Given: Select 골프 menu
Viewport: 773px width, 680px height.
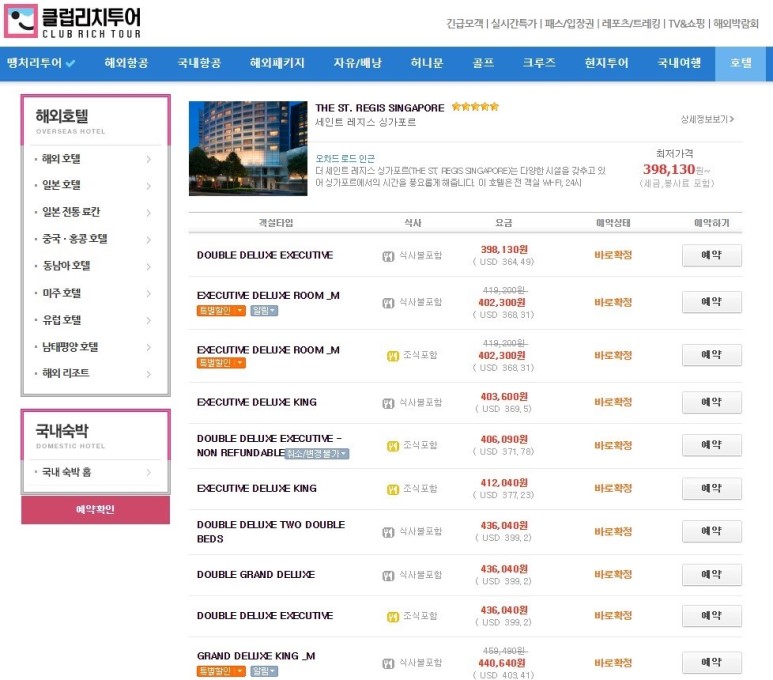Looking at the screenshot, I should click(x=483, y=63).
